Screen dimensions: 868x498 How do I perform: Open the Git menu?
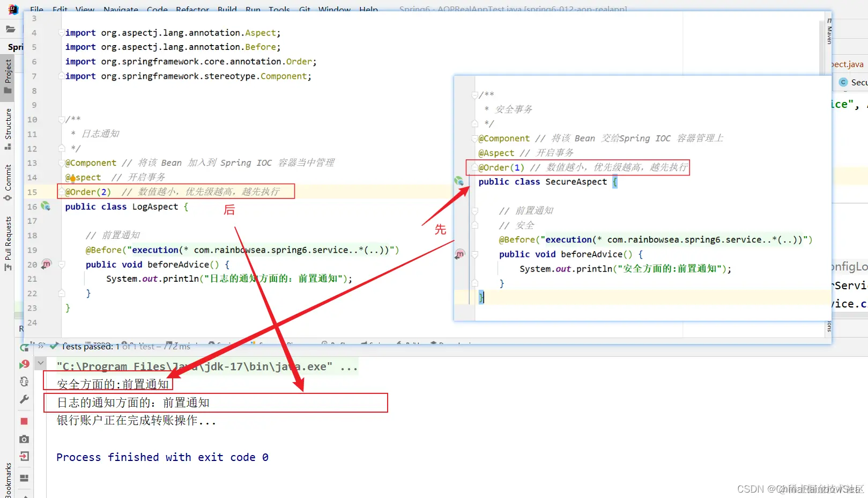[x=305, y=10]
